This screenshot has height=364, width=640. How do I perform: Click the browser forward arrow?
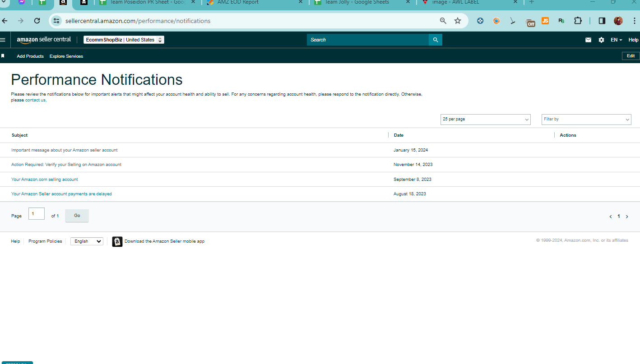pos(21,21)
